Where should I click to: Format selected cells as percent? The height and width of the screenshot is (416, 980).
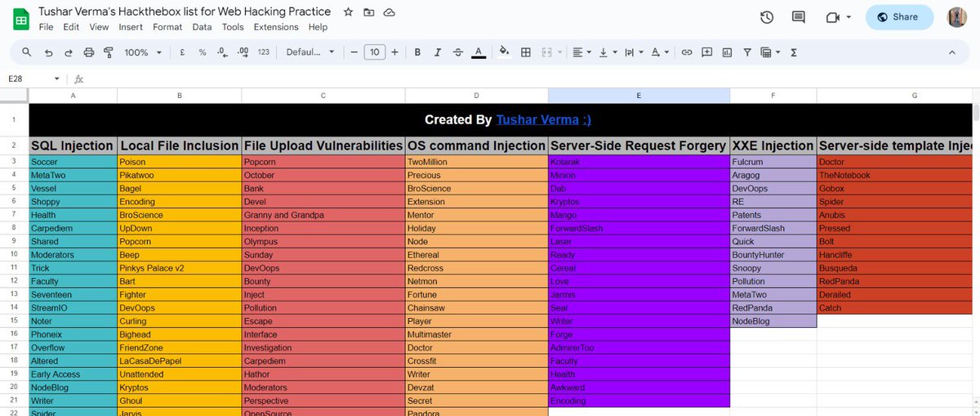[x=202, y=52]
